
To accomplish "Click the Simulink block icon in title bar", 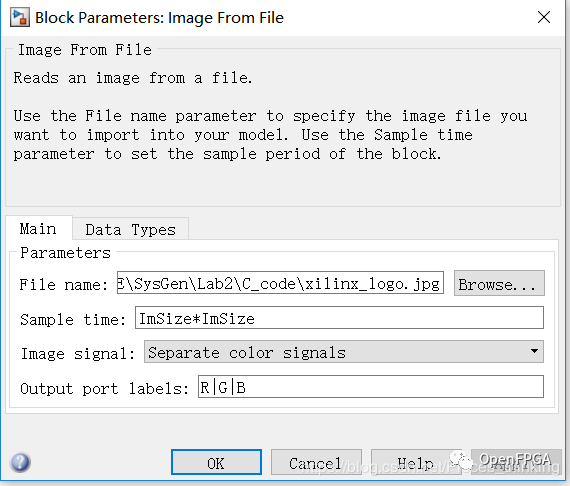I will 20,18.
